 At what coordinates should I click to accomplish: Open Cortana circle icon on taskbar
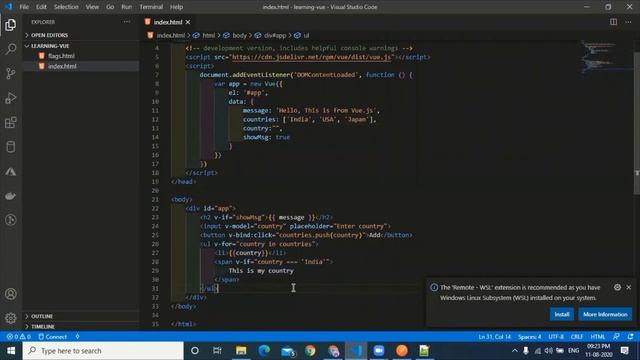coord(195,351)
